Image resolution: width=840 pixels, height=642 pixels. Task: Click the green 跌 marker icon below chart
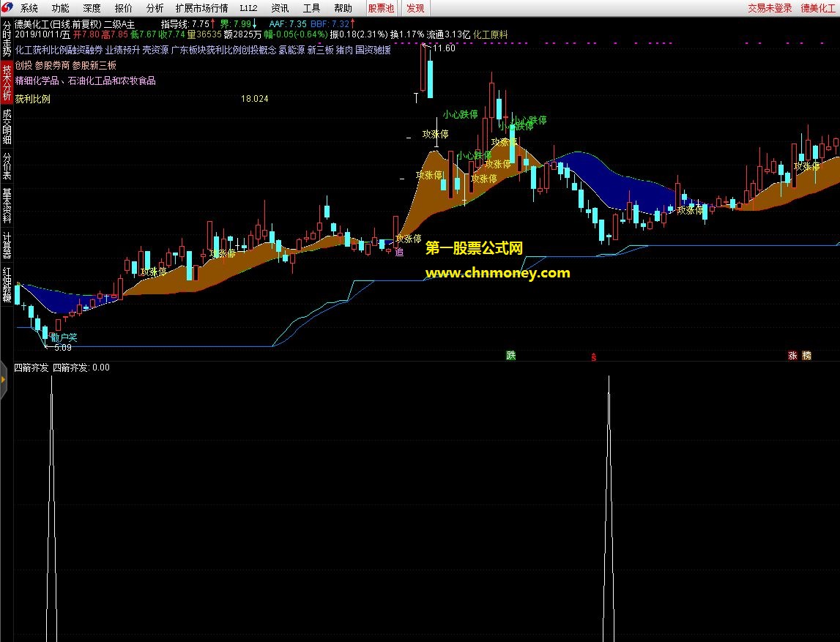click(511, 356)
